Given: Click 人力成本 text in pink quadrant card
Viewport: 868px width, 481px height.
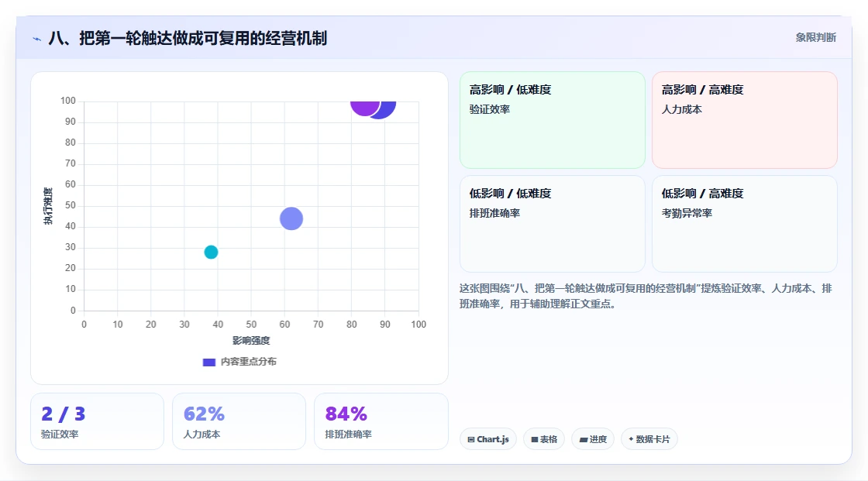Looking at the screenshot, I should click(x=681, y=109).
